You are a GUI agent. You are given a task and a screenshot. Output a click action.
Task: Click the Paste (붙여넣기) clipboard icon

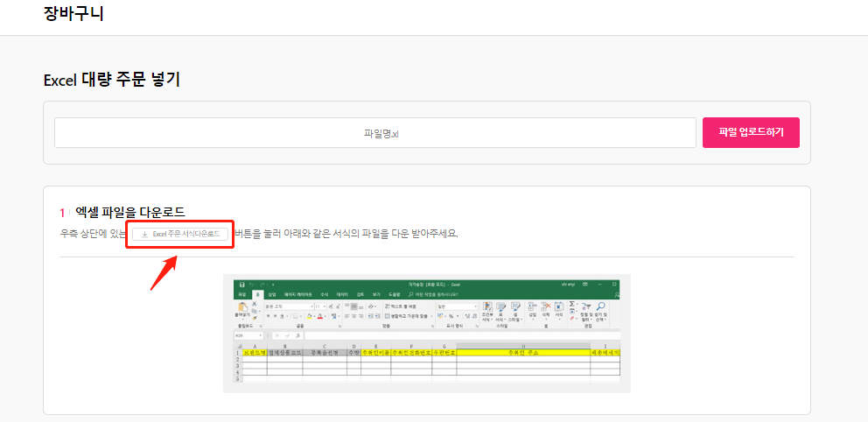241,309
